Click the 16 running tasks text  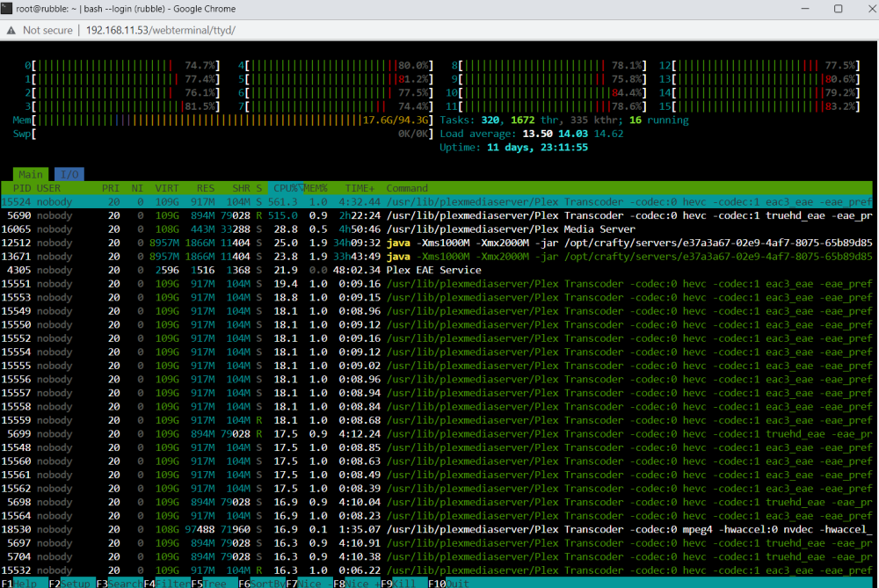658,120
